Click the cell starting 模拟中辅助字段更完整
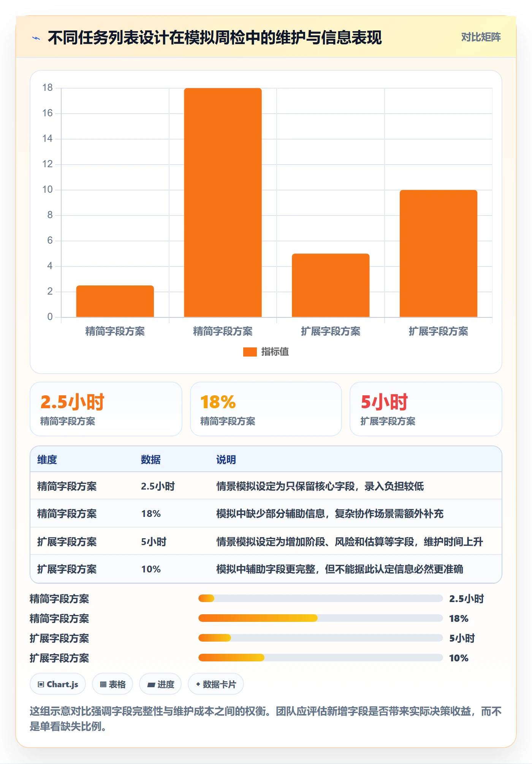Image resolution: width=532 pixels, height=764 pixels. tap(340, 569)
